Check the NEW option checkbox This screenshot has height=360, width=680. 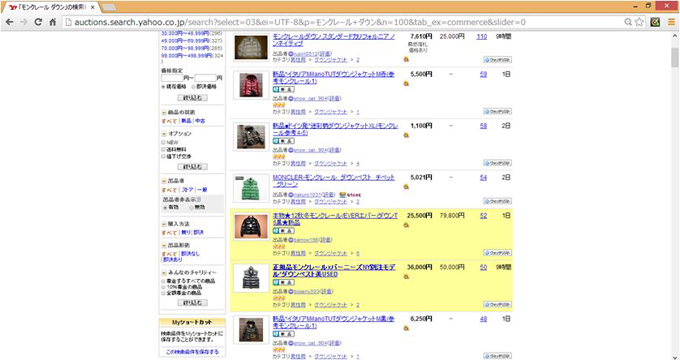point(163,142)
